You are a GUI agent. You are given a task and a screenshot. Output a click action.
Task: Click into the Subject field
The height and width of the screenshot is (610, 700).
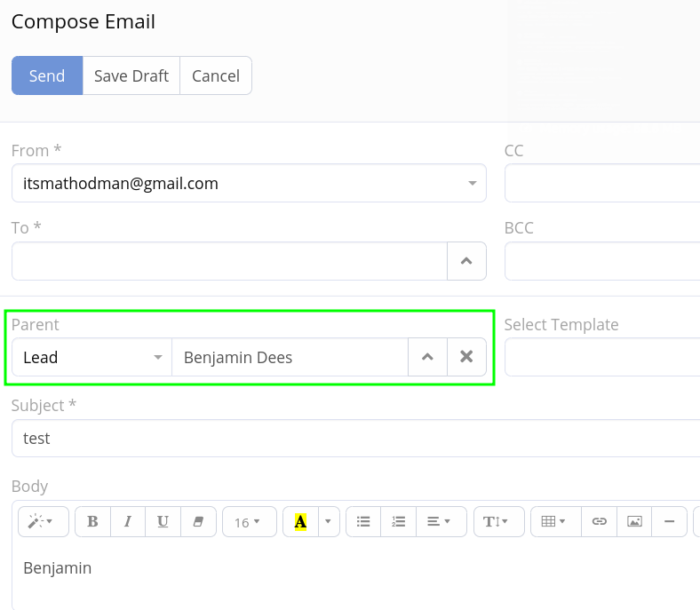[x=355, y=439]
